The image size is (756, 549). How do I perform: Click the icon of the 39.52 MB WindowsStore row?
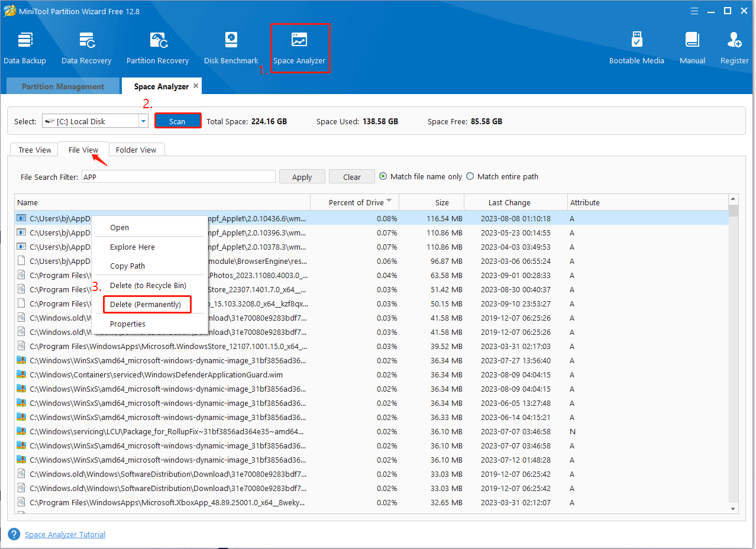(21, 346)
